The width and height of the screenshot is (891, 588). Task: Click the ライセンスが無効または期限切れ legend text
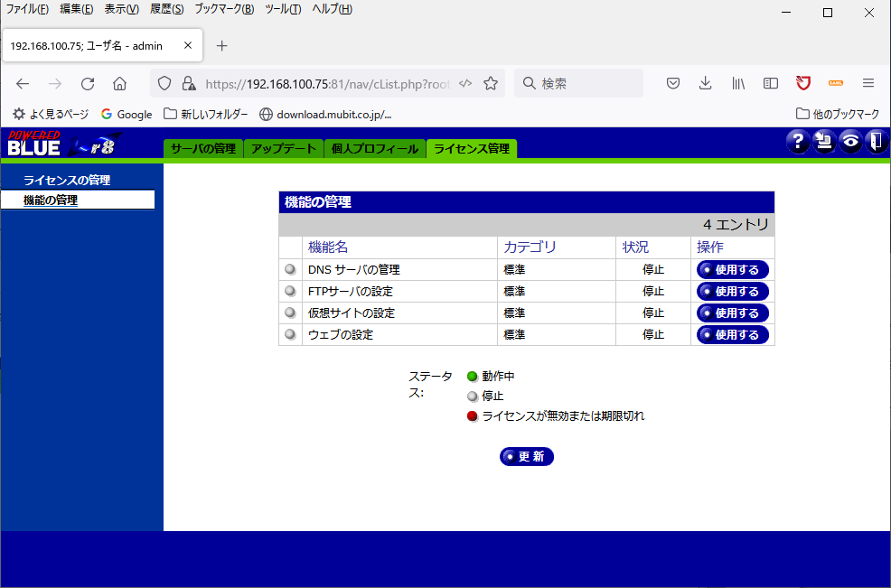563,415
